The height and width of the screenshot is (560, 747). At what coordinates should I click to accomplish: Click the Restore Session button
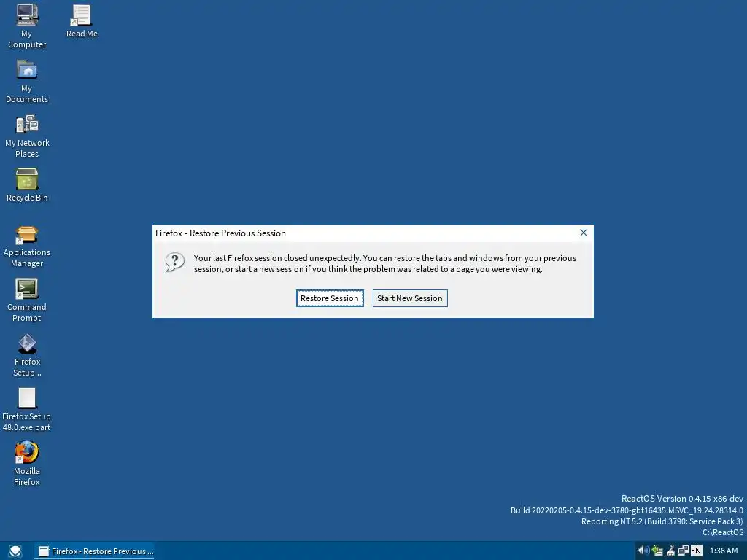coord(330,298)
